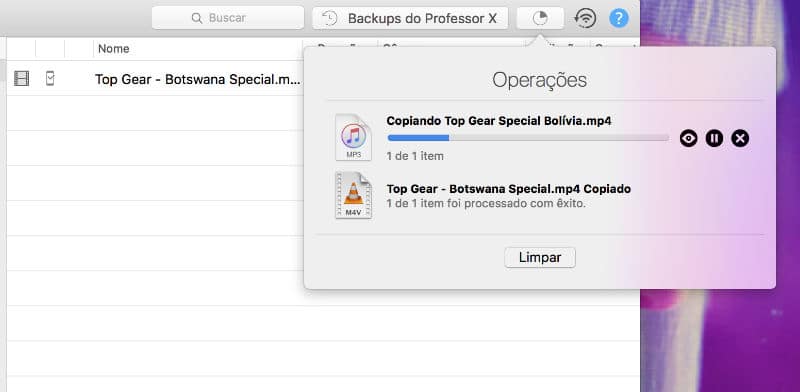The width and height of the screenshot is (800, 392).
Task: Click the Copiando Top Gear Special Bolívia title
Action: coord(499,121)
